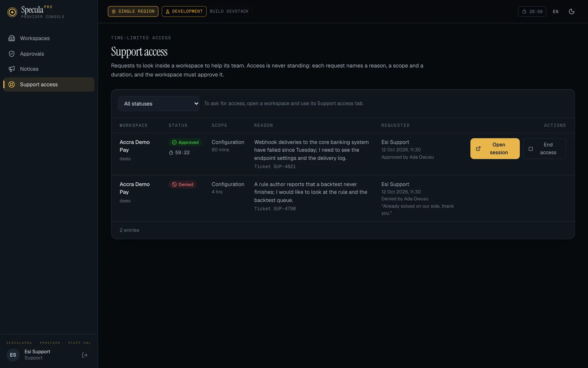Click Open session for Accra Demo Pay
This screenshot has height=368, width=588.
coord(495,149)
